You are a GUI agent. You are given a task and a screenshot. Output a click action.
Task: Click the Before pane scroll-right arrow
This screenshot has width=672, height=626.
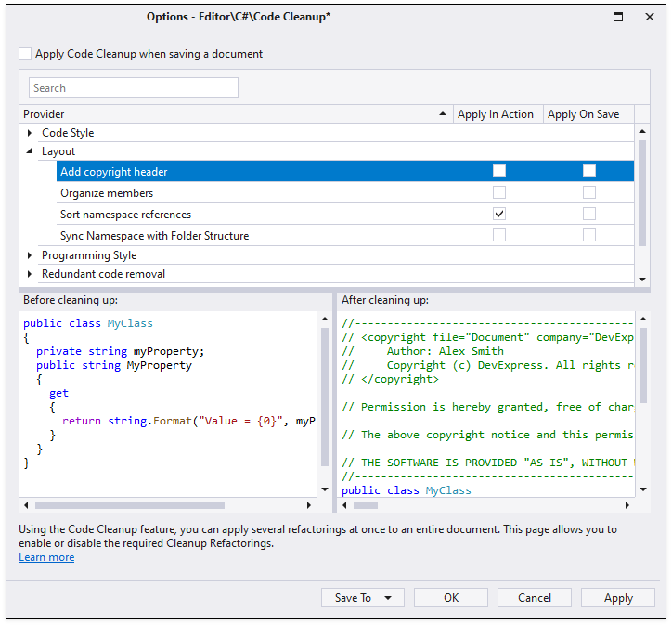[308, 505]
